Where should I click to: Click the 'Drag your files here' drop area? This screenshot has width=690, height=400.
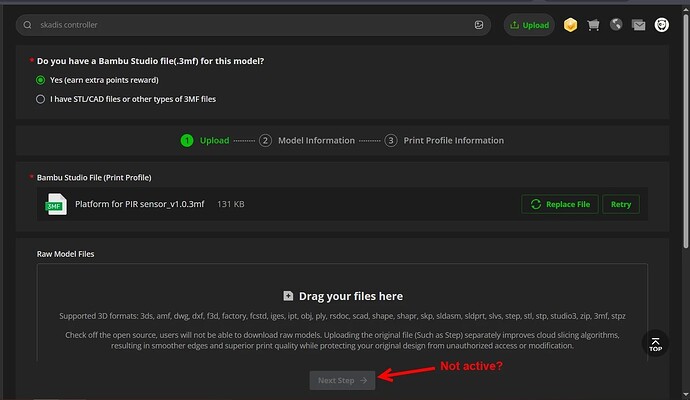click(342, 312)
